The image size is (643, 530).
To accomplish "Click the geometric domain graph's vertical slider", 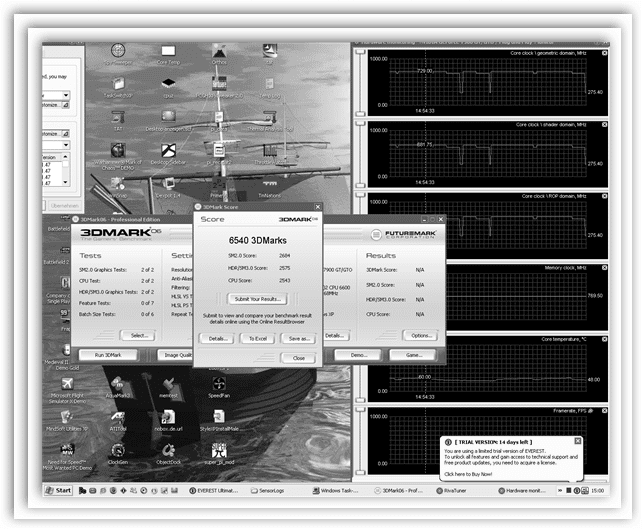I will click(x=360, y=83).
